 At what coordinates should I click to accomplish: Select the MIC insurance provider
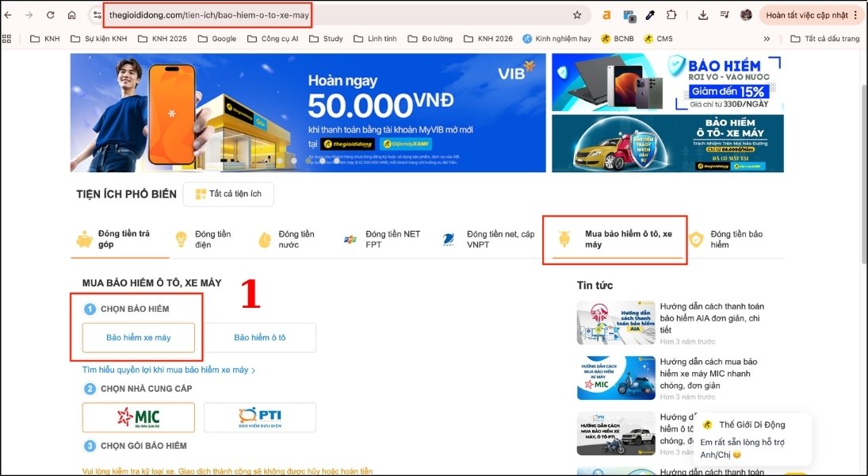[139, 417]
